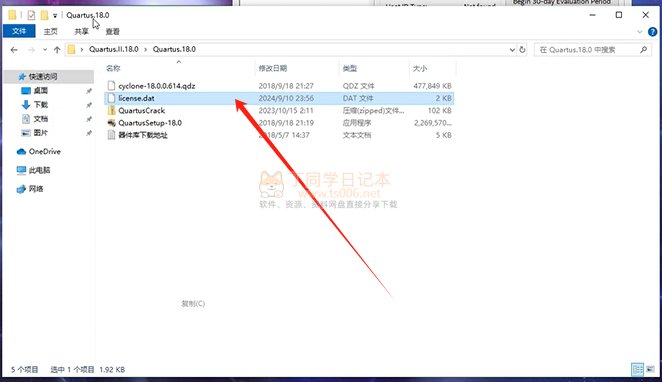Sort by the 修改日期 column header
This screenshot has height=382, width=662.
click(273, 68)
